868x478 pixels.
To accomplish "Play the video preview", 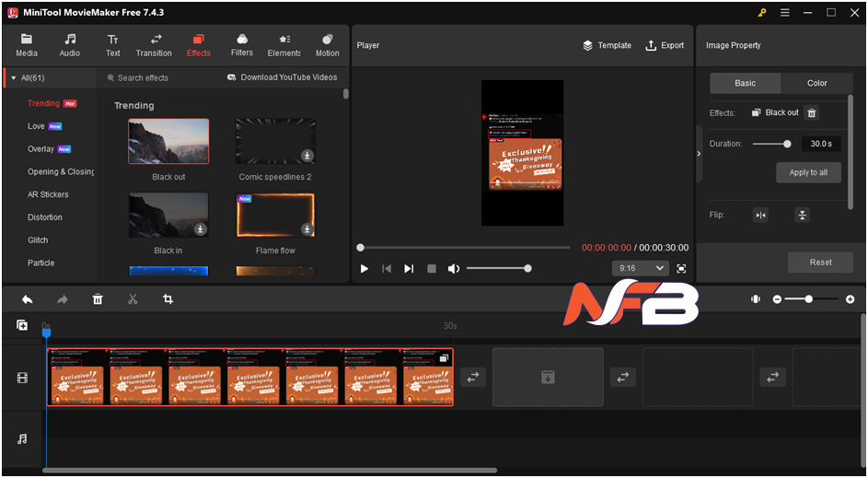I will pos(365,269).
